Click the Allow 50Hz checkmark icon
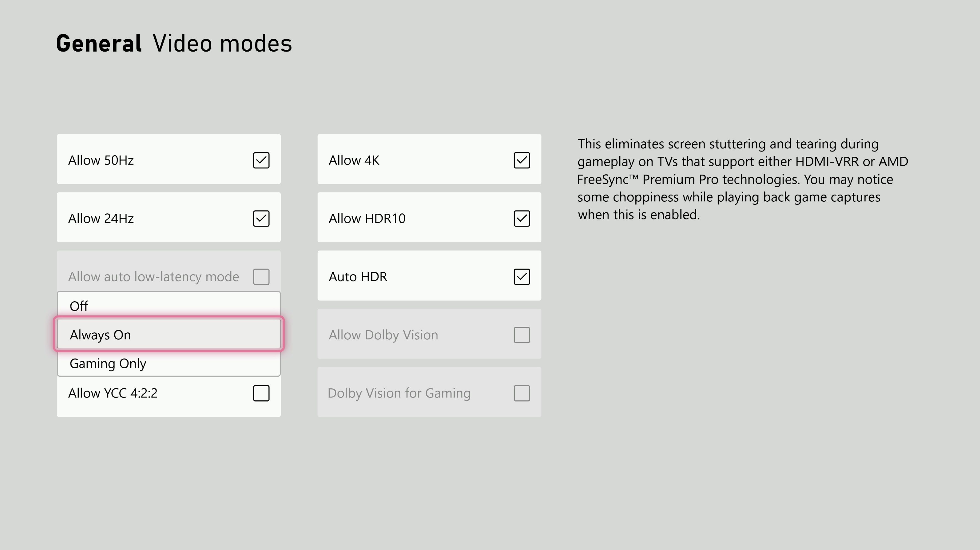This screenshot has width=980, height=550. (261, 160)
